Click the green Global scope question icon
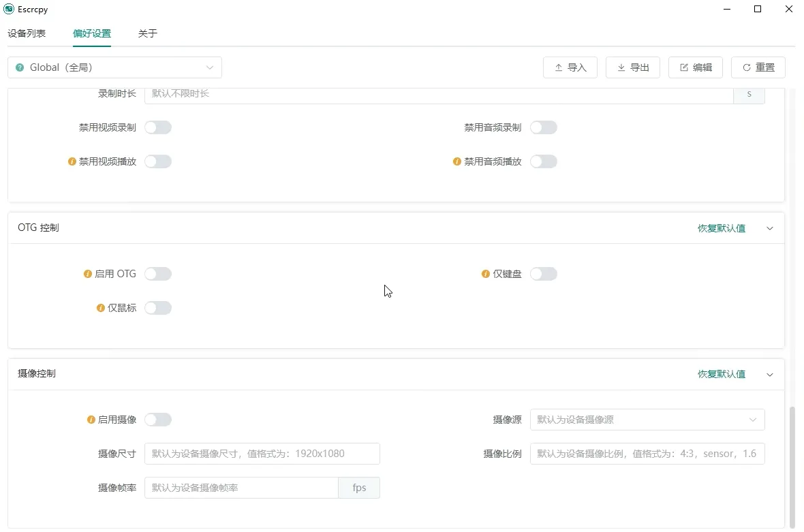Image resolution: width=804 pixels, height=532 pixels. point(20,67)
